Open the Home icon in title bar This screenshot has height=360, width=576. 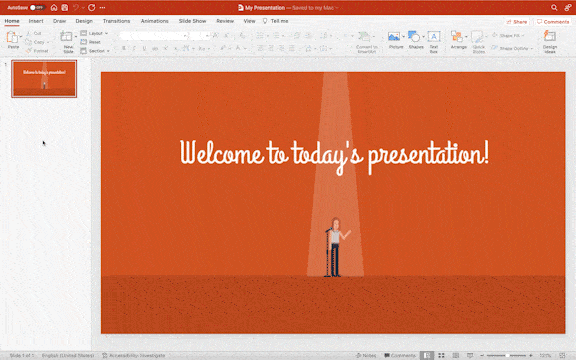[54, 7]
